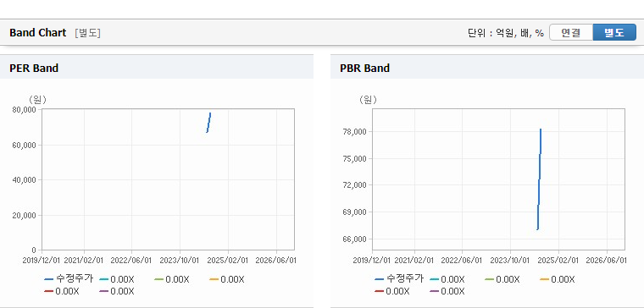Toggle purple 0.00X legend in PBR Band chart
This screenshot has height=308, width=644.
(447, 291)
